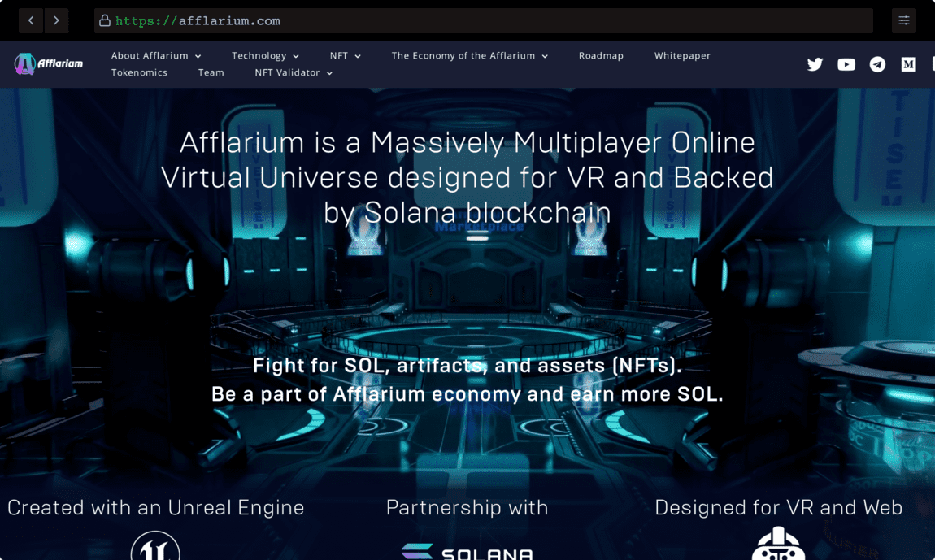
Task: Click the padlock icon in address bar
Action: point(104,21)
